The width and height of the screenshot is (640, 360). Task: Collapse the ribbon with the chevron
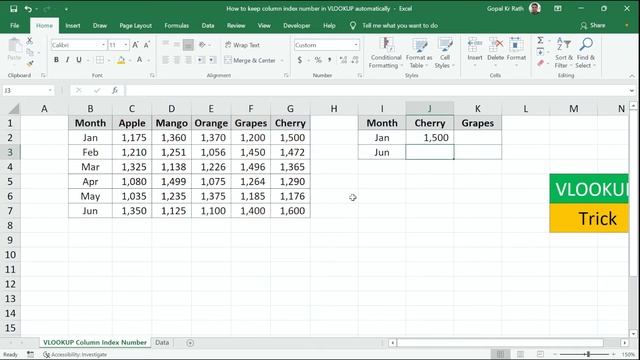point(632,76)
